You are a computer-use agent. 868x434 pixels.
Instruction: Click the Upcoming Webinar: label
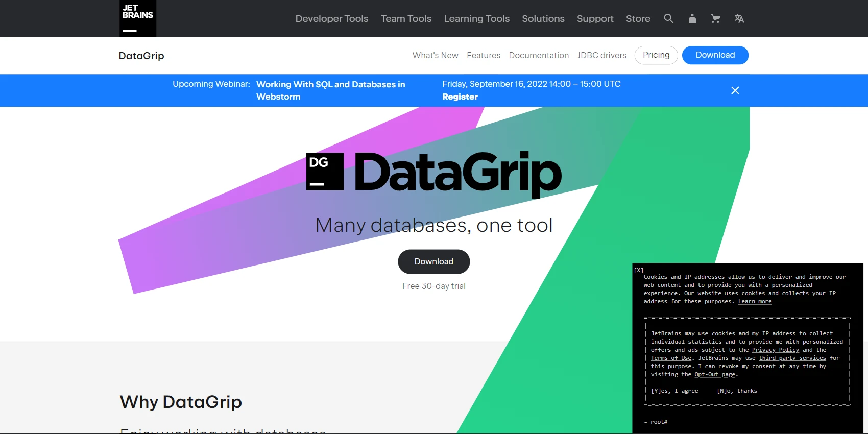(211, 84)
